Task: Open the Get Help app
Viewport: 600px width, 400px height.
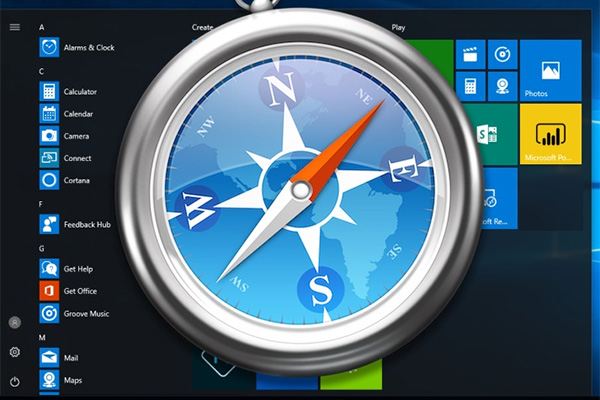Action: [x=66, y=269]
